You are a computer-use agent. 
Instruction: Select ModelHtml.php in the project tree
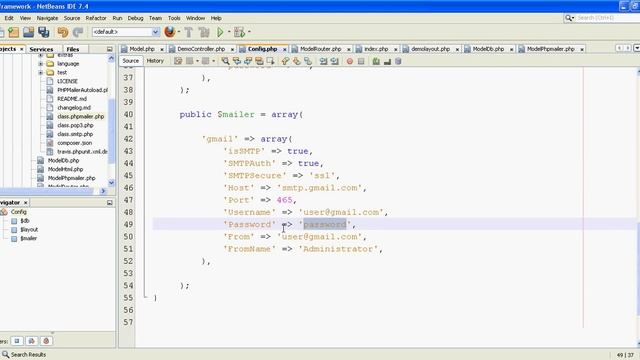pyautogui.click(x=65, y=169)
